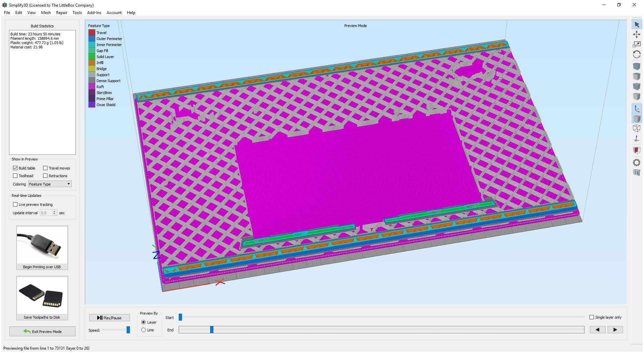Toggle wireframe rendering icon
This screenshot has height=353, width=644.
pos(637,128)
